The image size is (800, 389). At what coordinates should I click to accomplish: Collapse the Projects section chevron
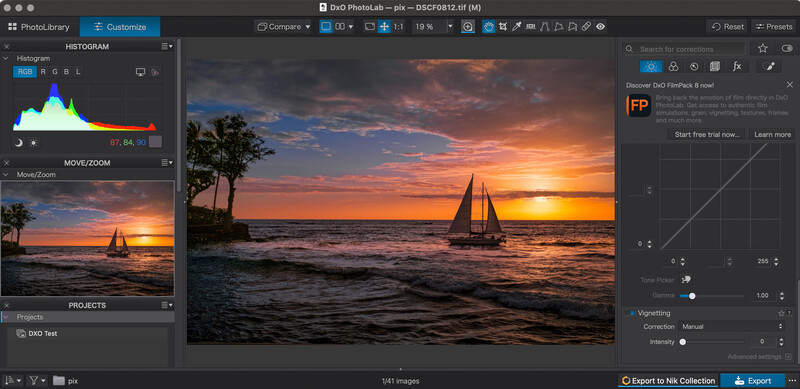(x=6, y=317)
